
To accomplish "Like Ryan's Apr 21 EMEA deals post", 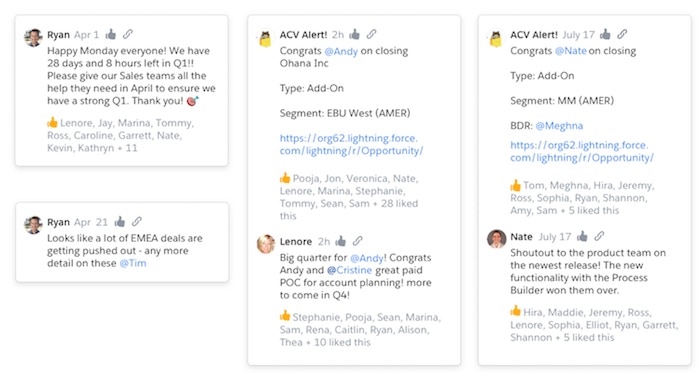I will [x=119, y=221].
